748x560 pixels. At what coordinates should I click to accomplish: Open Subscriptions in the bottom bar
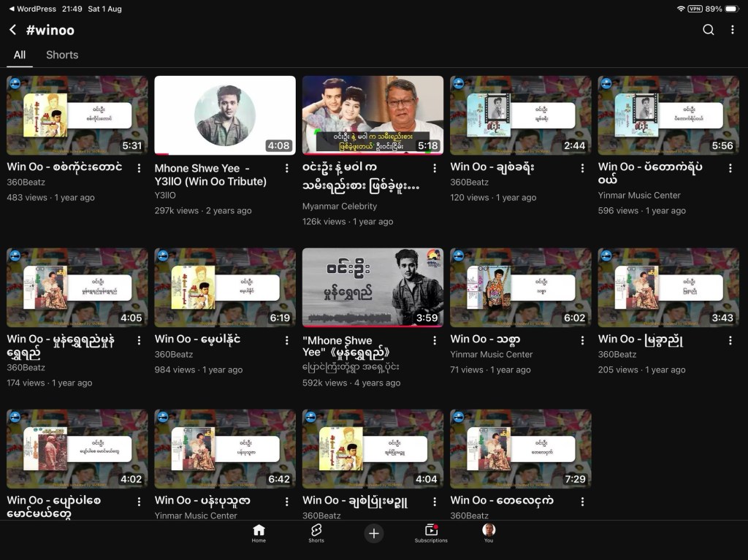431,533
